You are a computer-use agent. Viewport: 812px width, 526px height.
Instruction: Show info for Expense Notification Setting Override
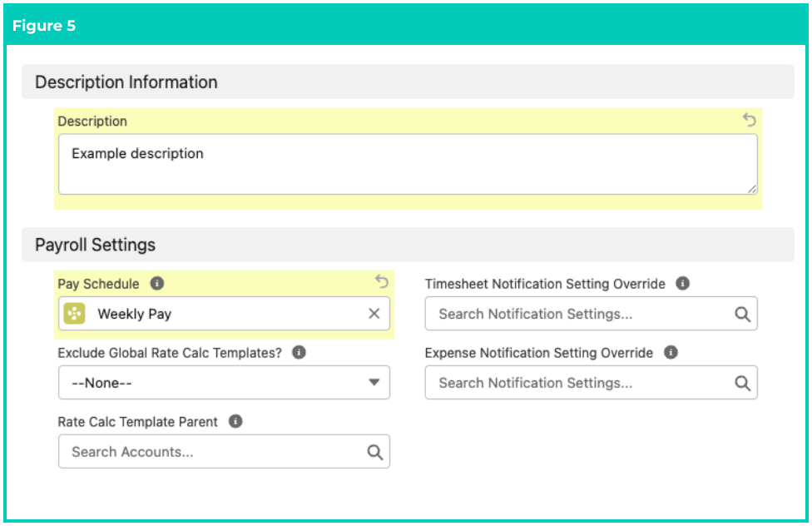point(671,352)
